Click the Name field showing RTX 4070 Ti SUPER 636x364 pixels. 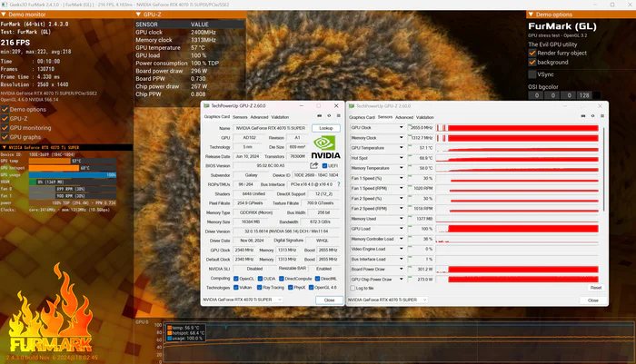271,128
